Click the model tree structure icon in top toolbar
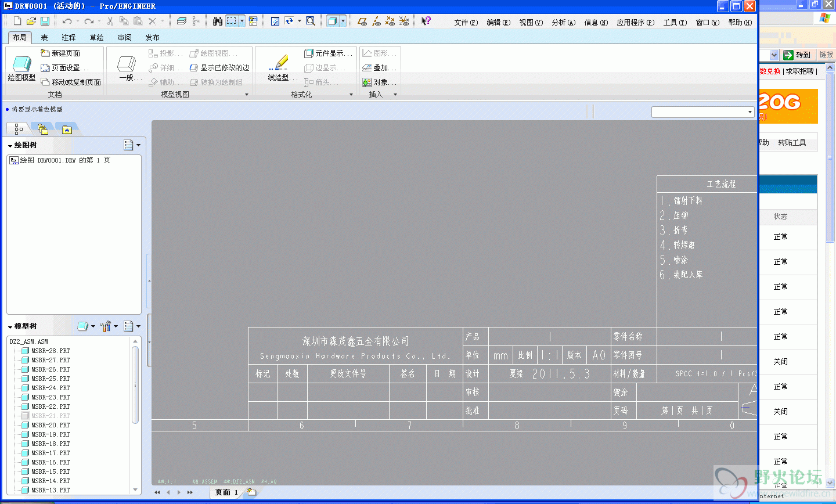Screen dimensions: 836x504 (x=196, y=21)
